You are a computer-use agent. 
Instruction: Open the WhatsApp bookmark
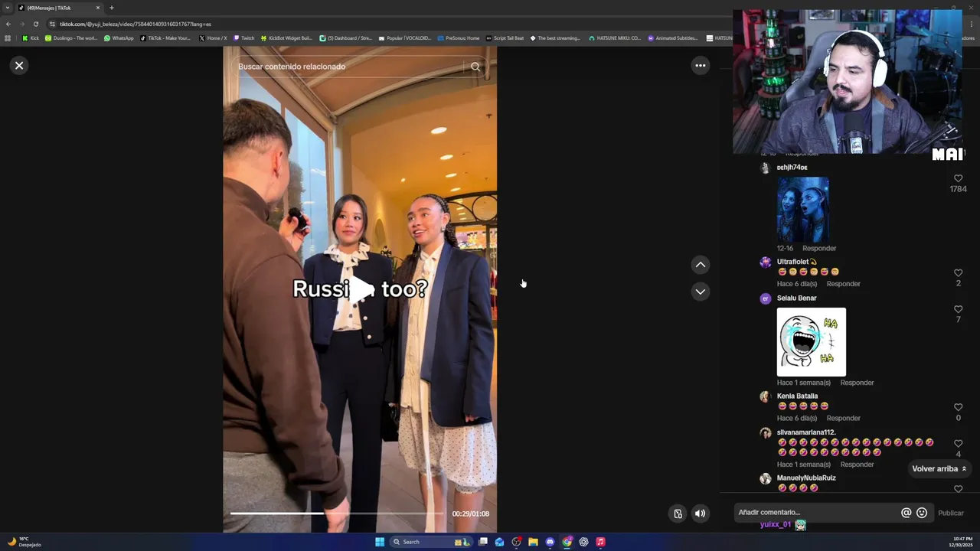(119, 38)
